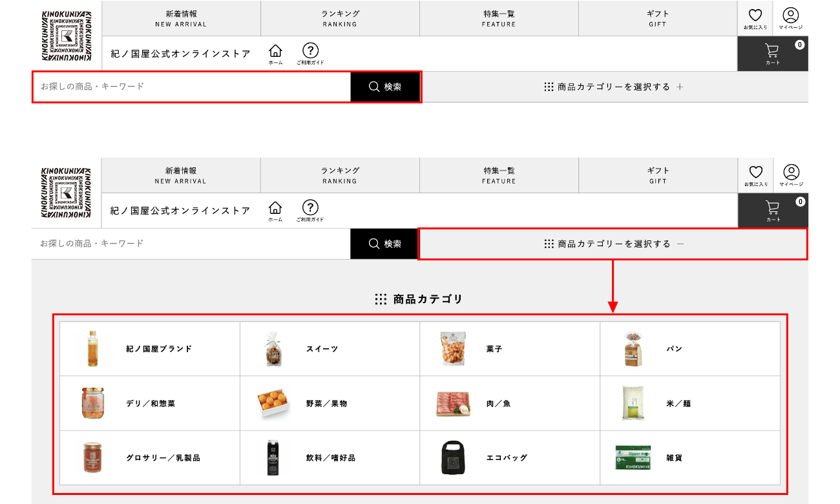
Task: Click the home icon in the lower header
Action: [275, 210]
